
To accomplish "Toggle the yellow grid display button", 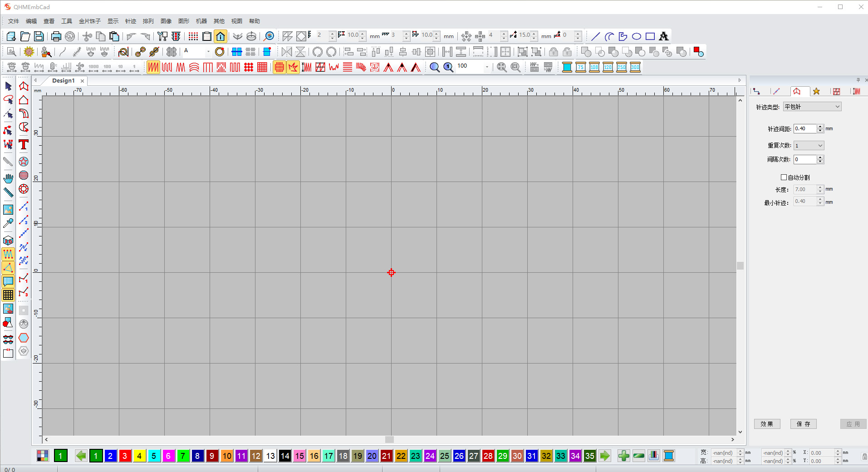I will tap(8, 295).
